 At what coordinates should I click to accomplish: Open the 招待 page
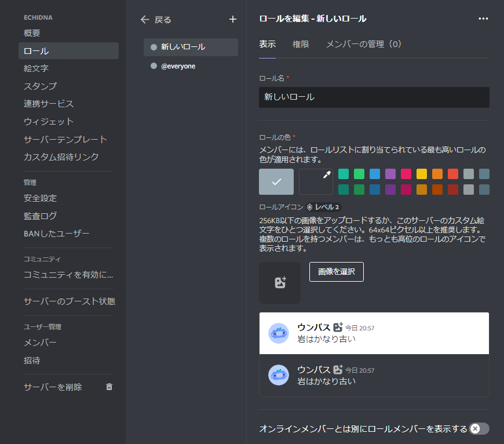[x=68, y=361]
